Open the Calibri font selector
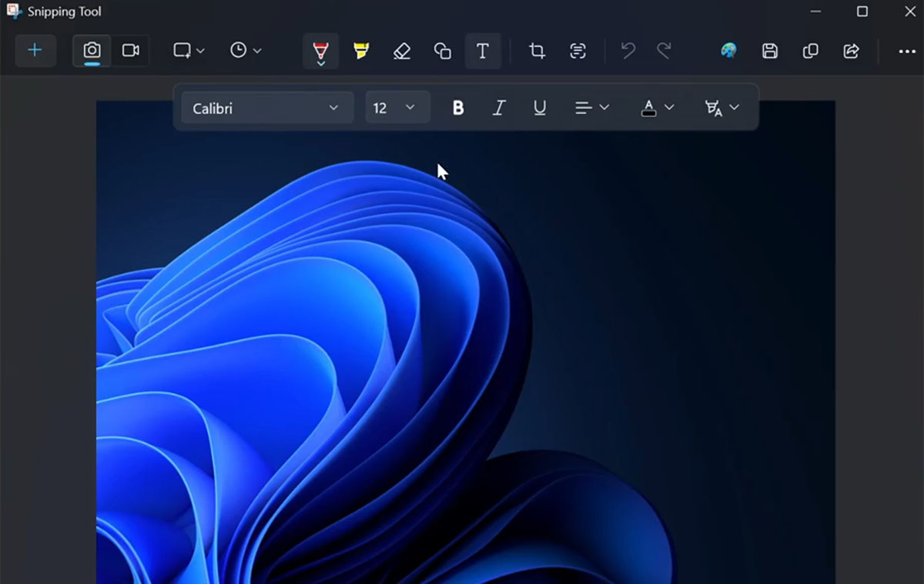This screenshot has width=924, height=584. (x=266, y=108)
